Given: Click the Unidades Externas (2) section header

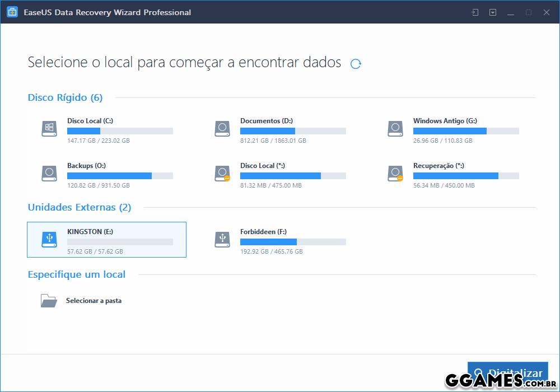Looking at the screenshot, I should (x=79, y=207).
